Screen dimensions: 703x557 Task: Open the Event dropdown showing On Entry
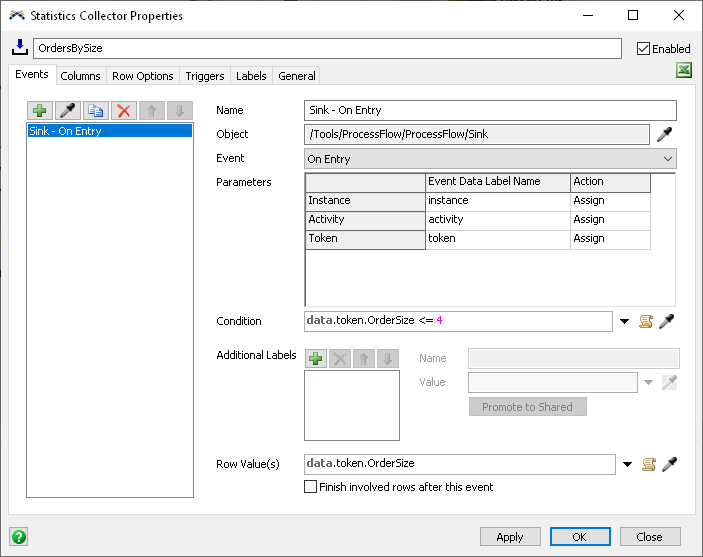coord(490,159)
